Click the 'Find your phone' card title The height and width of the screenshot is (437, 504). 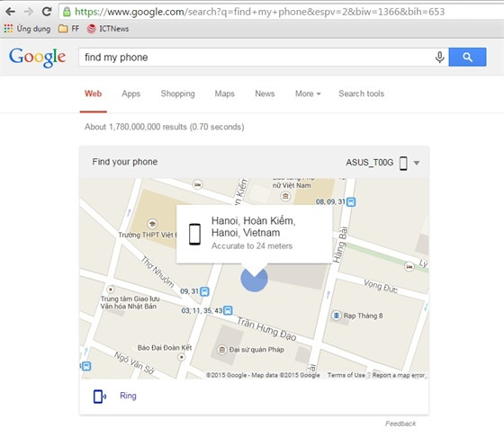[x=125, y=162]
